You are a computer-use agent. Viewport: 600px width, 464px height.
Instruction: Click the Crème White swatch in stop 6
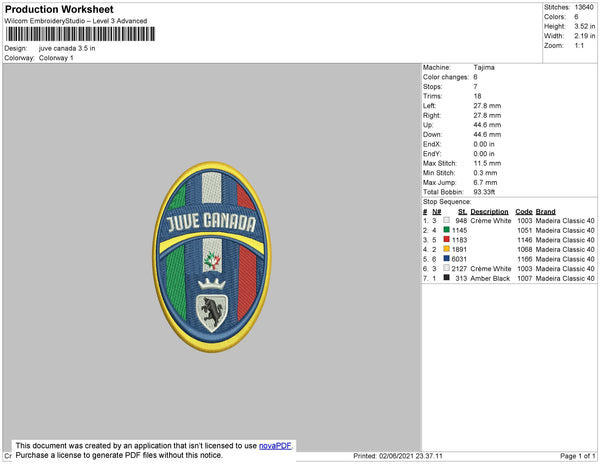point(446,268)
